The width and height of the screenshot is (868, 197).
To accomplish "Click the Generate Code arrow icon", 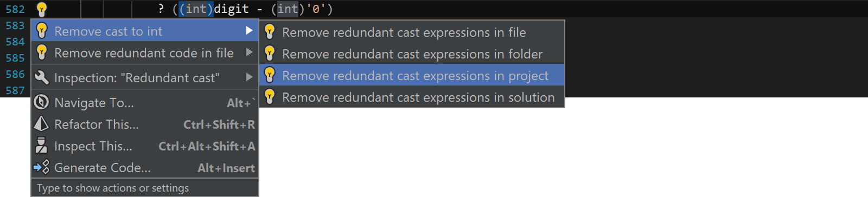I will (x=41, y=167).
